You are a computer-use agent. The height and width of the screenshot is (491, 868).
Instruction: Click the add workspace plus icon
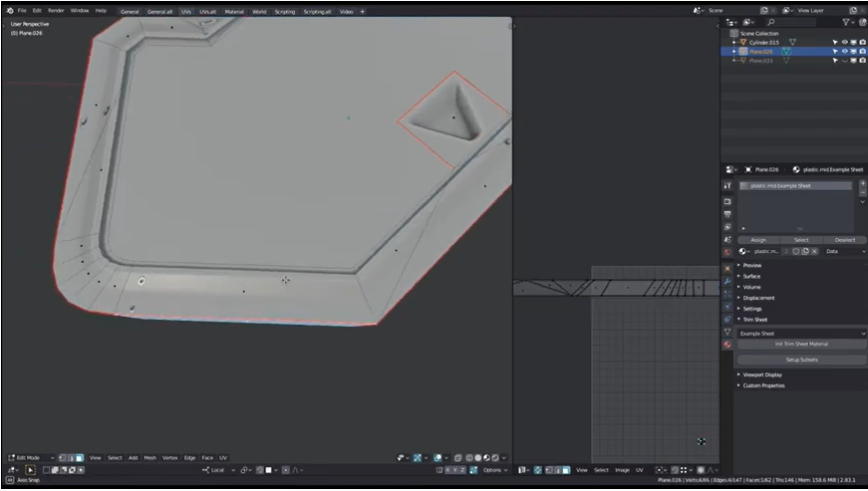[x=362, y=11]
